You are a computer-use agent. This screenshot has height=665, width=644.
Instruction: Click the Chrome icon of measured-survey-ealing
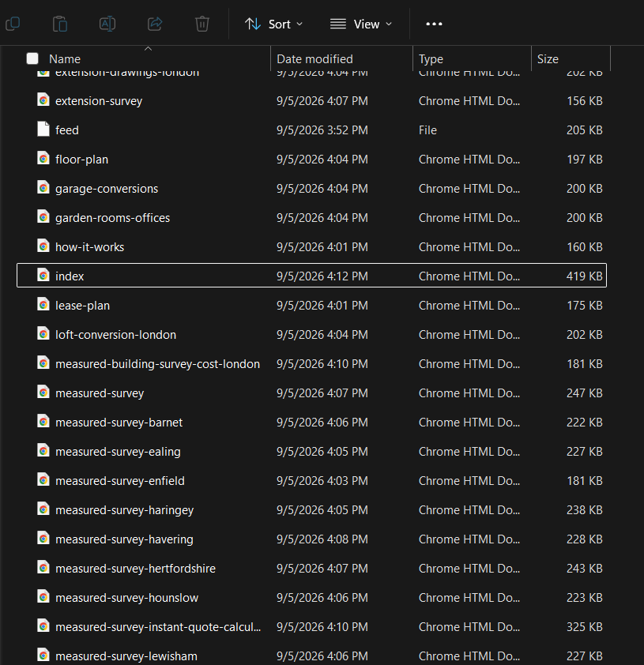43,451
